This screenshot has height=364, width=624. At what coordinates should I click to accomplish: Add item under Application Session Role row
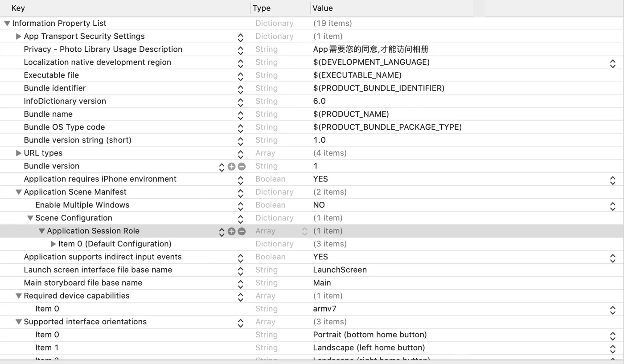tap(231, 231)
